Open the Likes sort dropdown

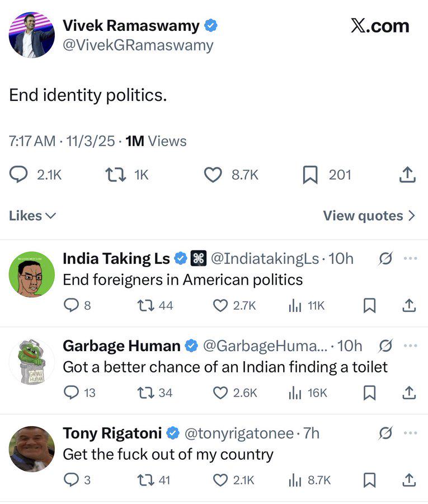point(32,216)
